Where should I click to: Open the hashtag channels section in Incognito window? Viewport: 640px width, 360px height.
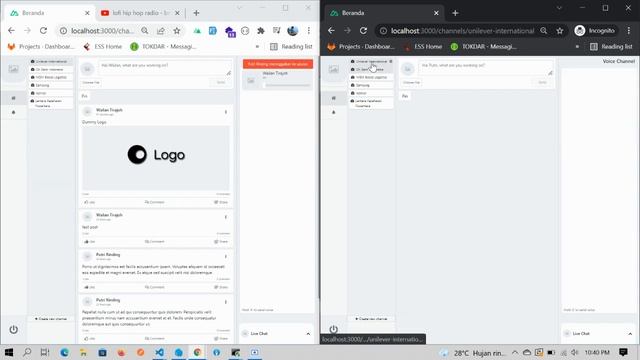[x=333, y=98]
